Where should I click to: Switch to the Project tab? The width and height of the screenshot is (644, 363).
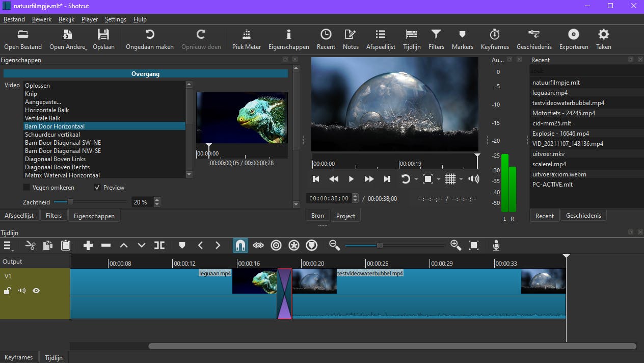pyautogui.click(x=345, y=216)
